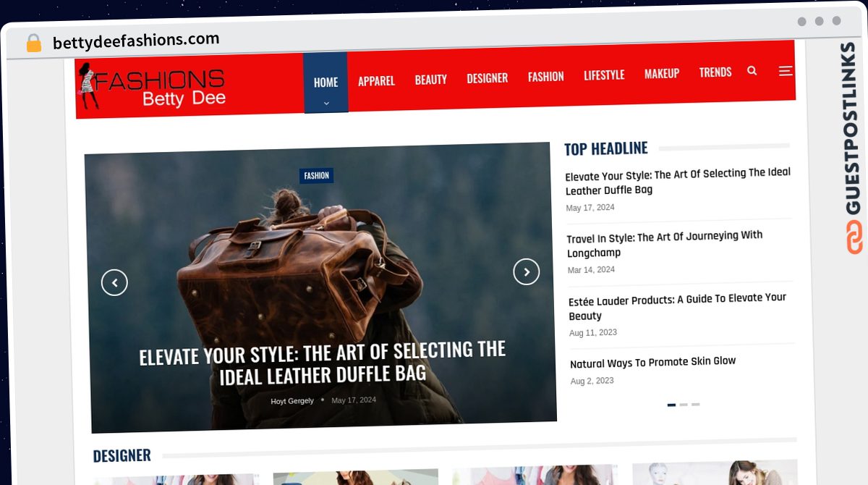The width and height of the screenshot is (868, 485).
Task: Open the Fashion menu item
Action: [x=546, y=76]
